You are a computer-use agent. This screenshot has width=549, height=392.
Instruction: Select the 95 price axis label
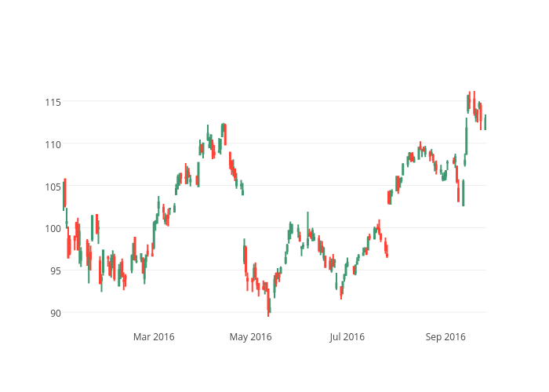coord(55,270)
